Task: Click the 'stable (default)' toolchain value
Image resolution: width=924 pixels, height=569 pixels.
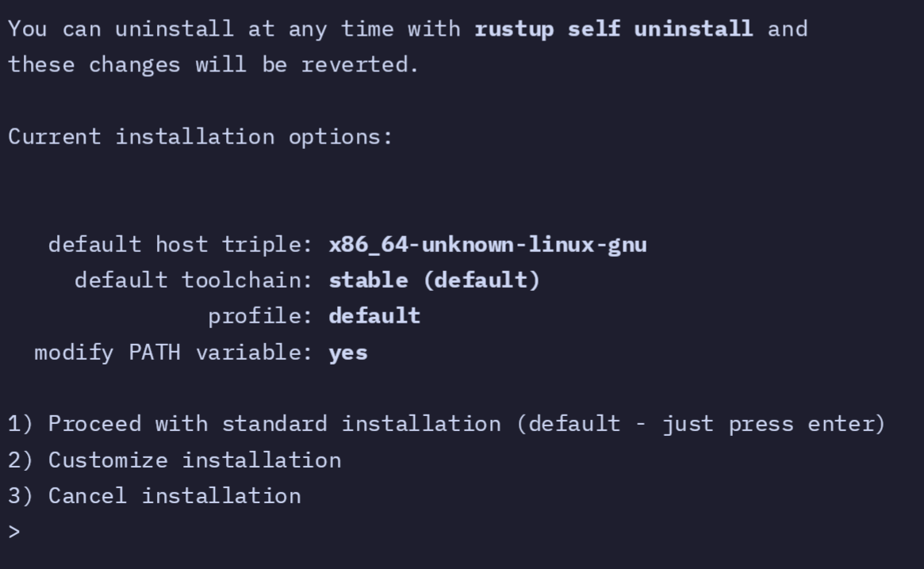Action: pos(434,280)
